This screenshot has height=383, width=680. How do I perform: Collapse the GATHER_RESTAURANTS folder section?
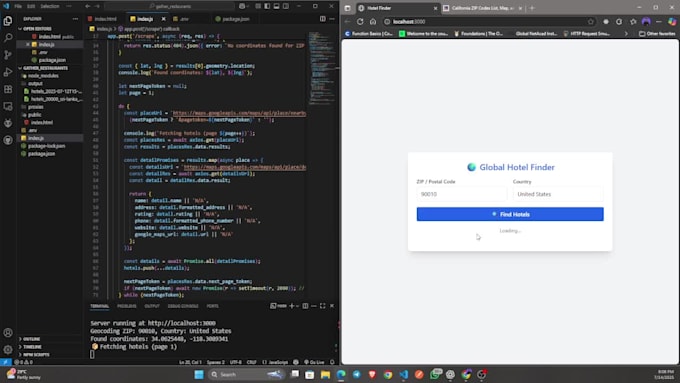pos(45,68)
